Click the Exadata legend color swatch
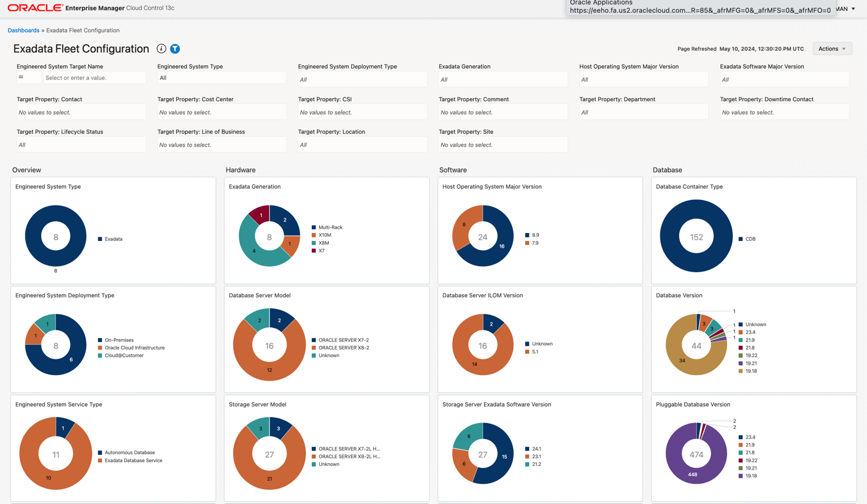This screenshot has width=867, height=504. click(x=100, y=239)
